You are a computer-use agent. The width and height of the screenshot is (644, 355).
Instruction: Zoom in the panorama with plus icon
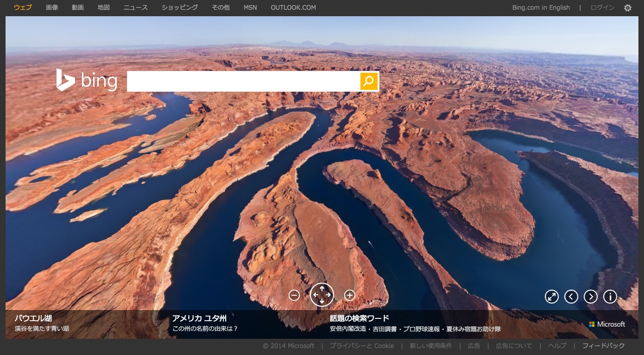click(x=350, y=295)
